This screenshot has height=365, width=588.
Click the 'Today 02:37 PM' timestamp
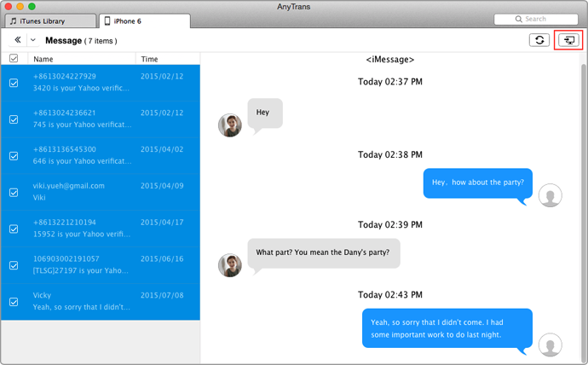click(x=390, y=82)
